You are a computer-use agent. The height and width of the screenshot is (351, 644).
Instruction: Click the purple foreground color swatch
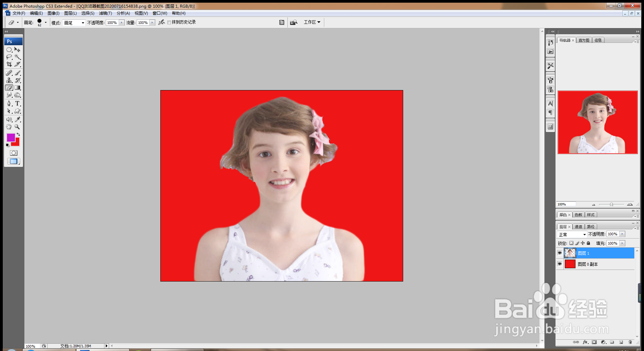10,137
